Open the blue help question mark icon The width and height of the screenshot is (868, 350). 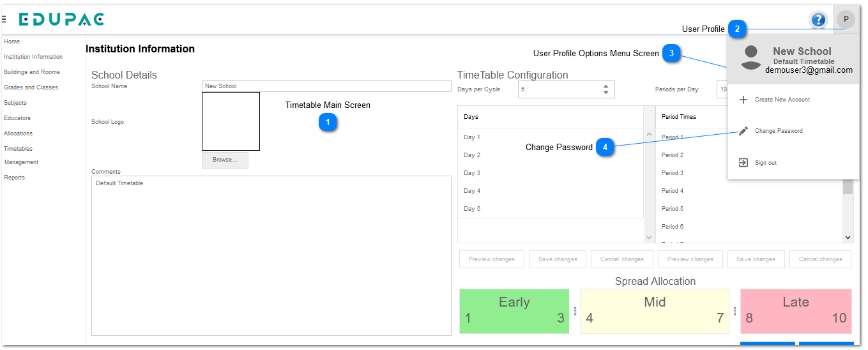coord(818,20)
